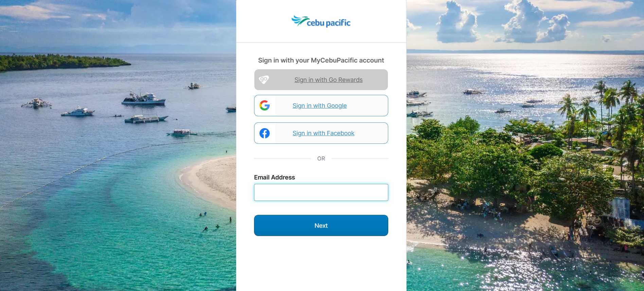Choose the Sign in with Google link
The image size is (644, 291).
tap(320, 106)
